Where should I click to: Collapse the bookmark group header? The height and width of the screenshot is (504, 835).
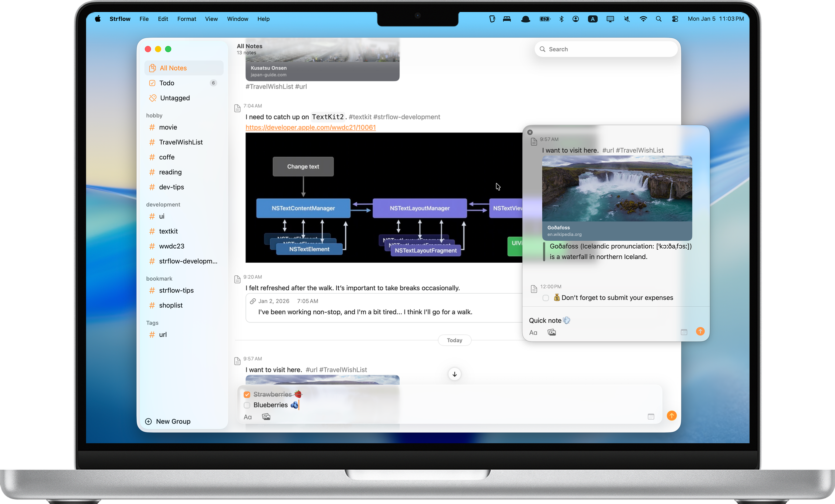(x=159, y=278)
